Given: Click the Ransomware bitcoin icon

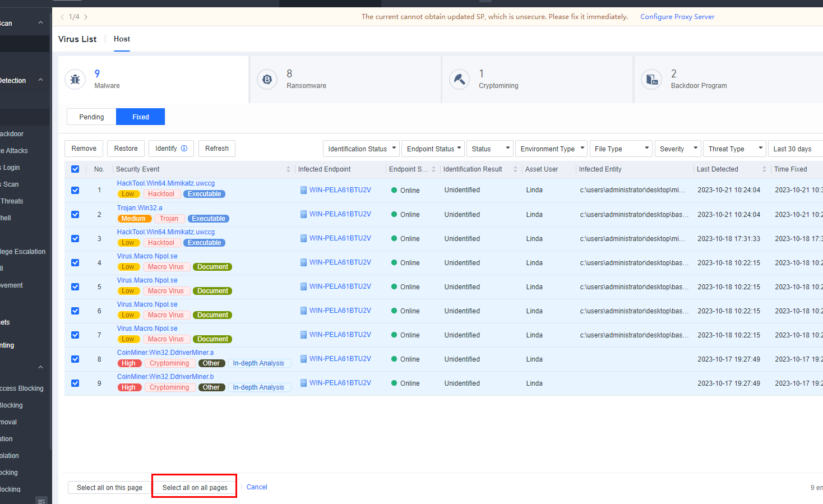Looking at the screenshot, I should coord(267,80).
